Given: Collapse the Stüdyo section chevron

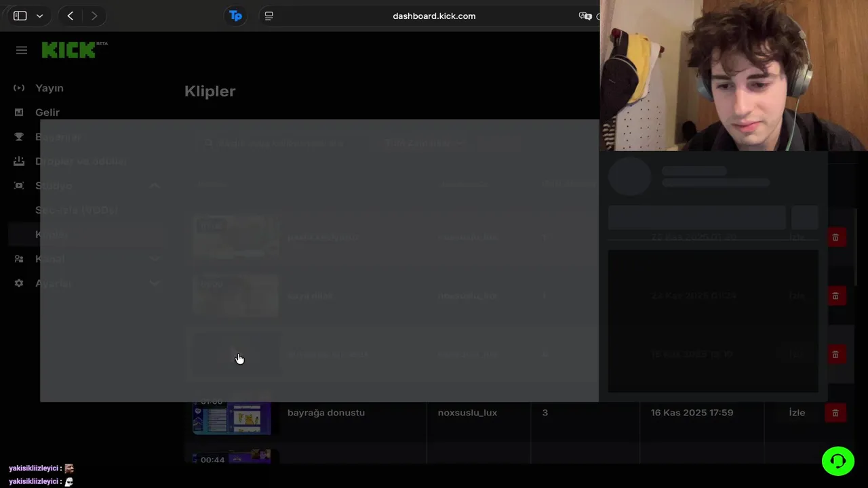Looking at the screenshot, I should pyautogui.click(x=155, y=186).
